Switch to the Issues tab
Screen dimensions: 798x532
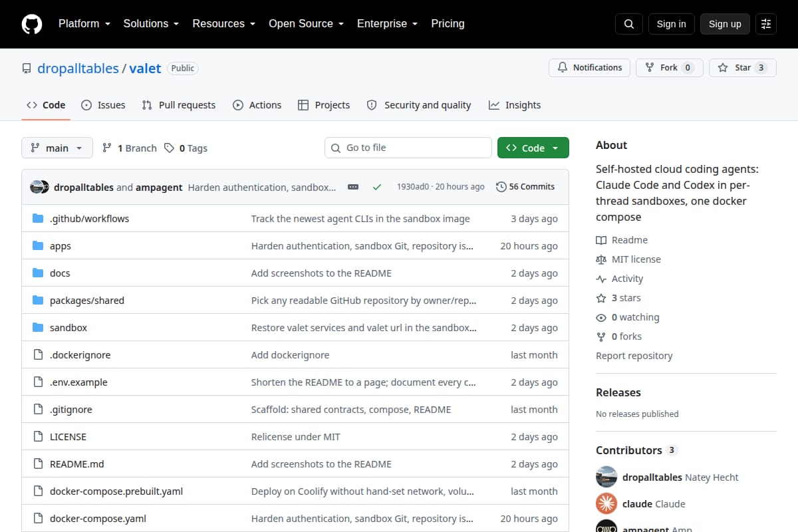103,105
